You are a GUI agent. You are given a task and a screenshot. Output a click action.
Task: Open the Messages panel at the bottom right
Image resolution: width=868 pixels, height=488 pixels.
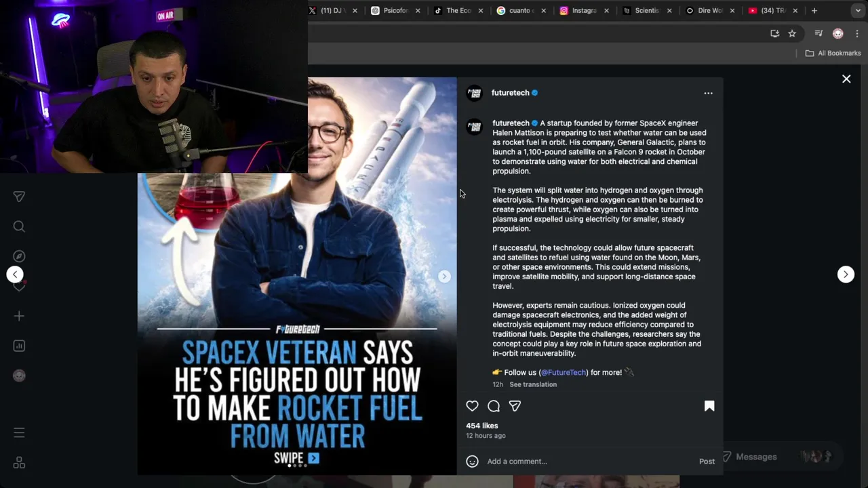click(x=780, y=457)
